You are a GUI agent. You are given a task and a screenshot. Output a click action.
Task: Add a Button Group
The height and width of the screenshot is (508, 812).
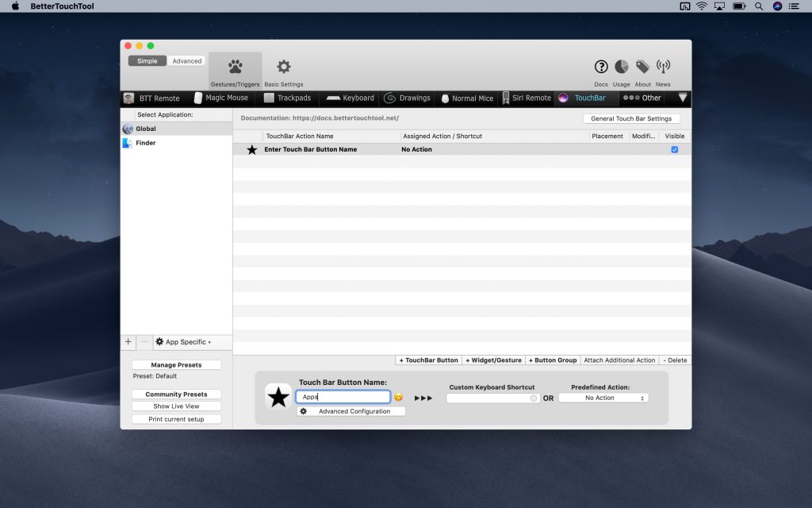(x=553, y=360)
